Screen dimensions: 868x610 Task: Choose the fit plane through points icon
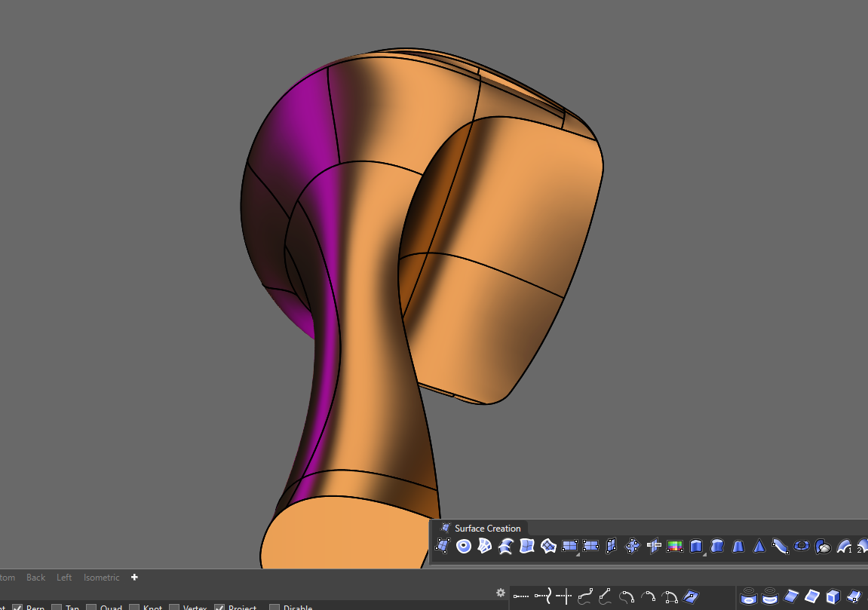click(x=632, y=547)
